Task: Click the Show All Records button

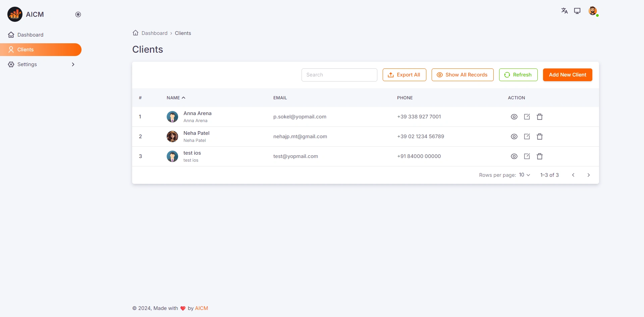Action: click(x=463, y=75)
